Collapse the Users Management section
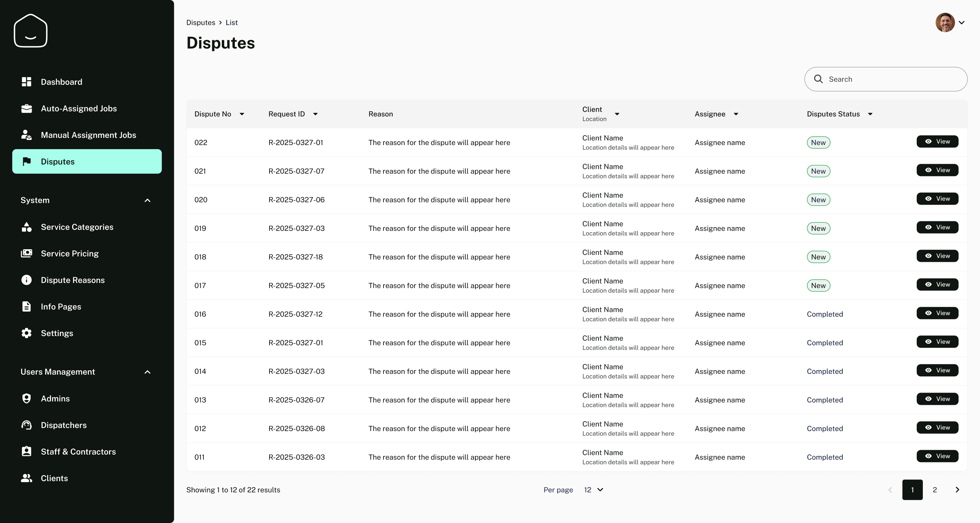 (x=148, y=372)
